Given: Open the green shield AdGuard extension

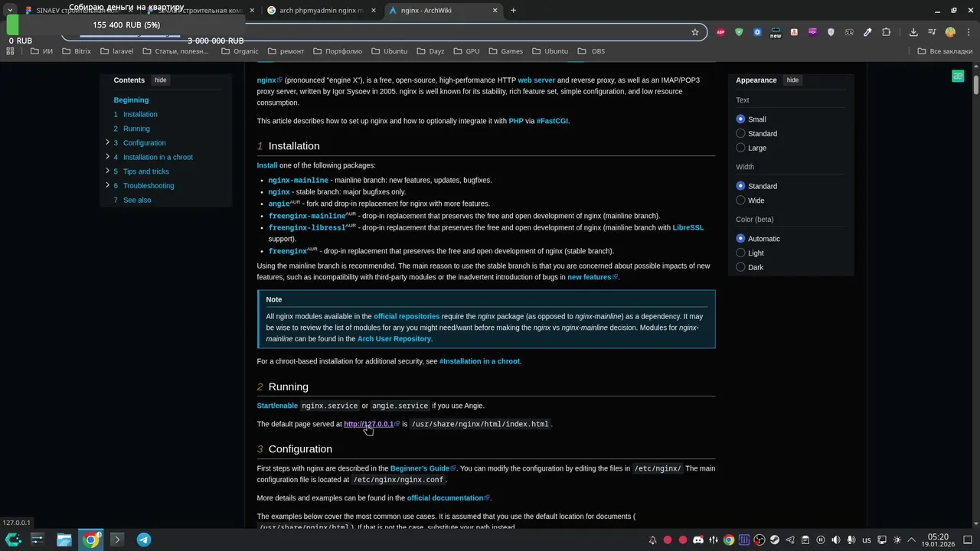Looking at the screenshot, I should point(739,32).
